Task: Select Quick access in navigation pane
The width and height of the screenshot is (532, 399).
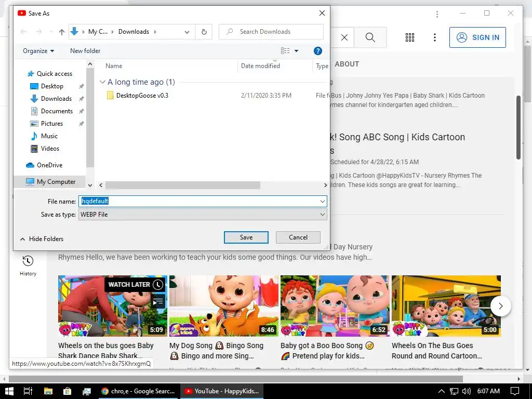Action: coord(54,74)
